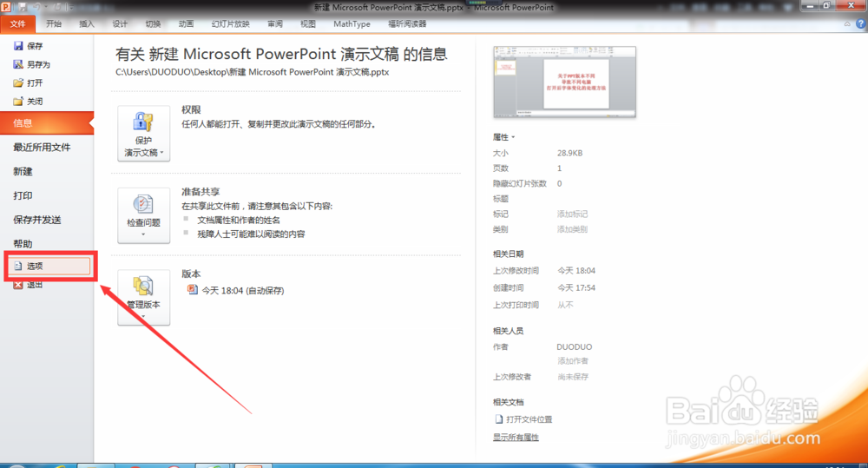868x468 pixels.
Task: Open the Review (审阅) ribbon tab
Action: (x=275, y=23)
